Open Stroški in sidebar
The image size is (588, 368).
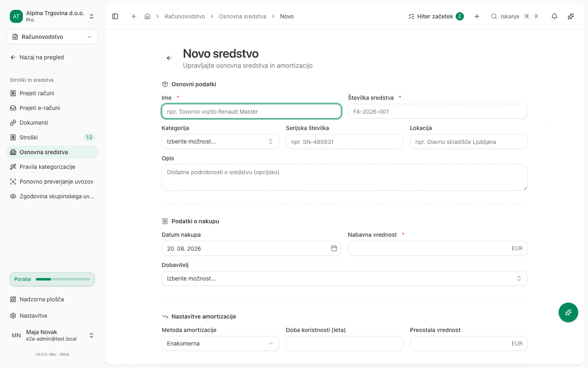52,137
